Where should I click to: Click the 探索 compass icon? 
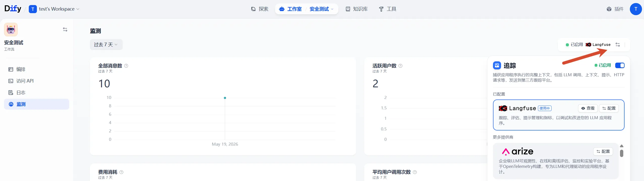(253, 9)
